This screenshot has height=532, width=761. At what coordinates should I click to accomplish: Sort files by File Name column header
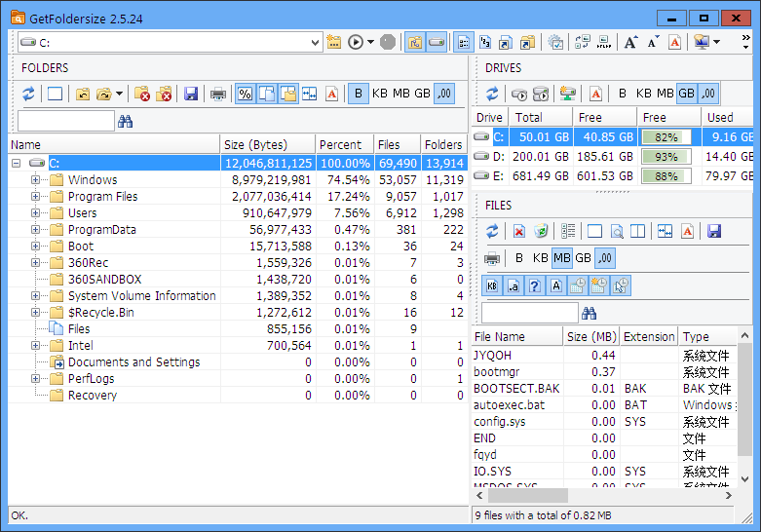[517, 337]
